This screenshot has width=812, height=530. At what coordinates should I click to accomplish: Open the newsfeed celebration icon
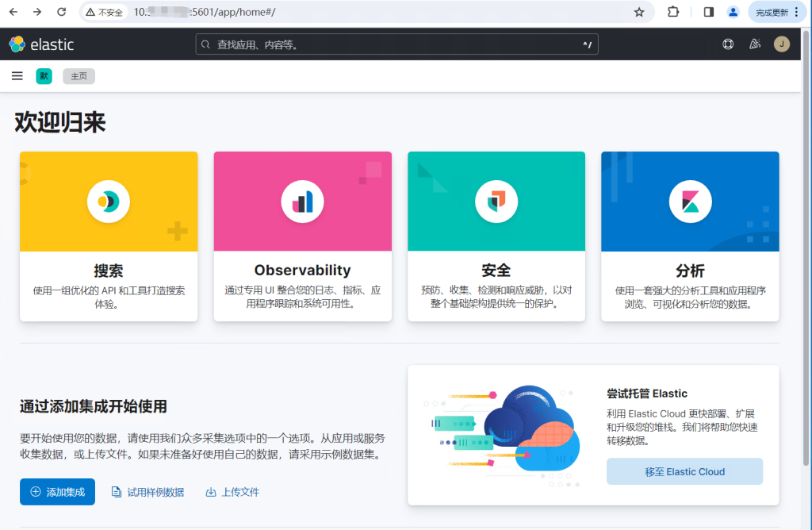coord(755,44)
